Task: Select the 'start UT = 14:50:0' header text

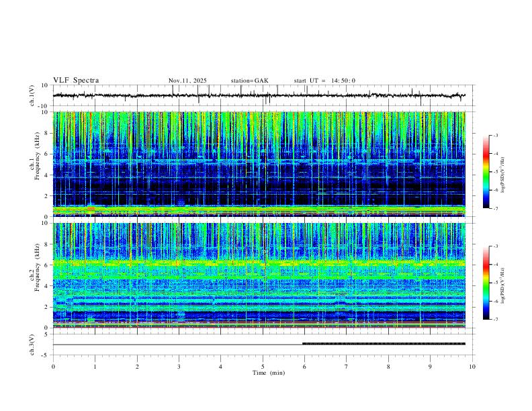Action: [x=324, y=81]
